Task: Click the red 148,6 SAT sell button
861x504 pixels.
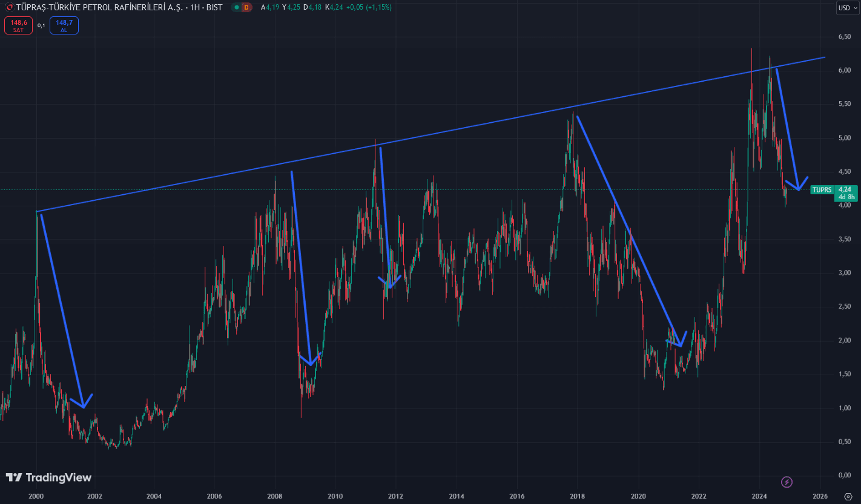Action: (18, 25)
